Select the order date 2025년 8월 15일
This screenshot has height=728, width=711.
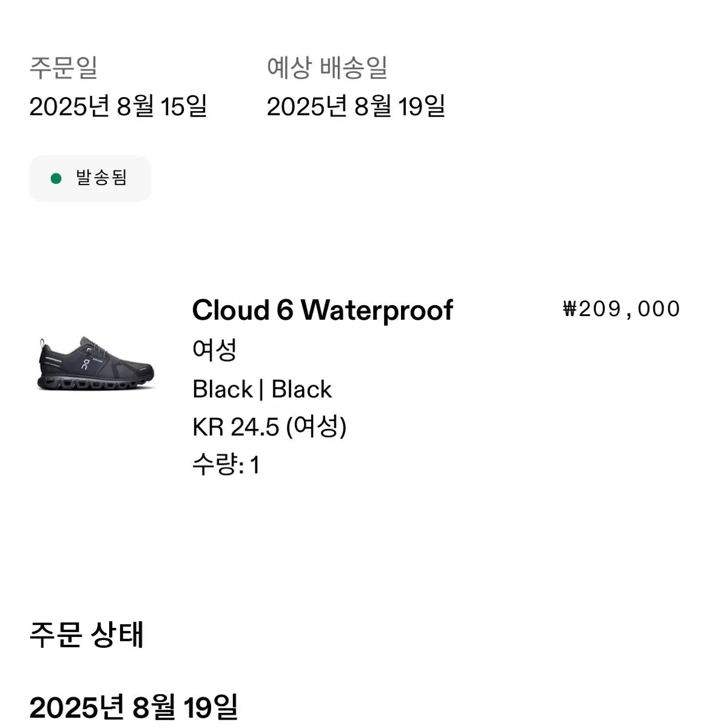[x=118, y=107]
